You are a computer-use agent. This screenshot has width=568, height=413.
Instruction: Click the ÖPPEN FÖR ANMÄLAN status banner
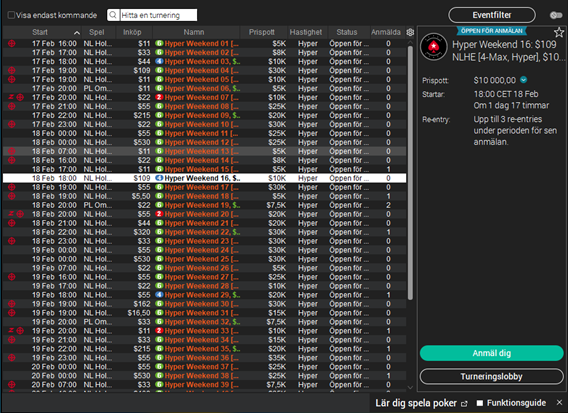click(492, 31)
